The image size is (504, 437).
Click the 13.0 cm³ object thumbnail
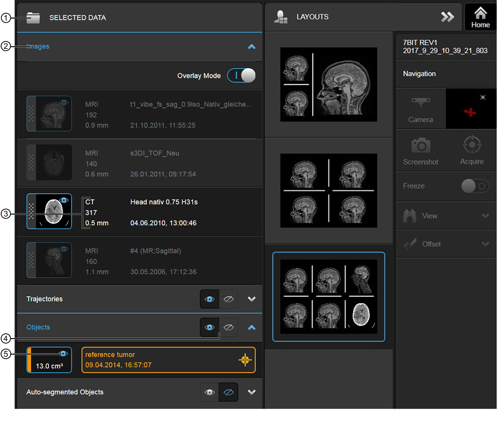click(49, 360)
